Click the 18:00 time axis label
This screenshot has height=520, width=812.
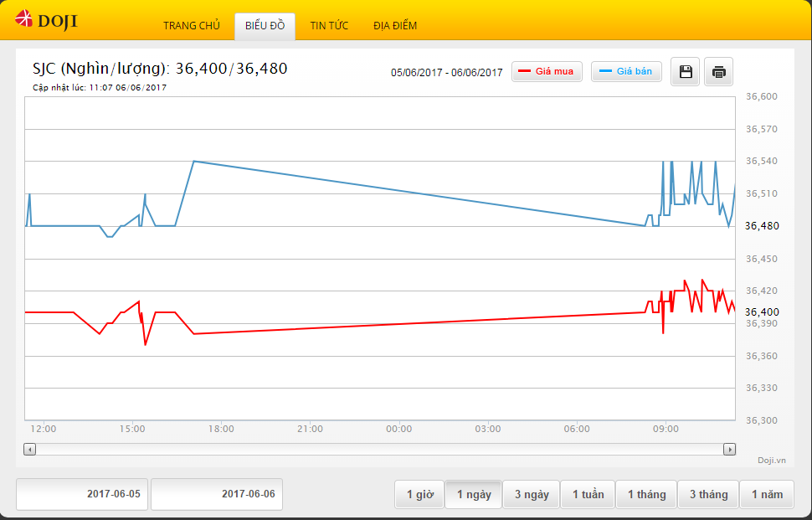tap(221, 429)
